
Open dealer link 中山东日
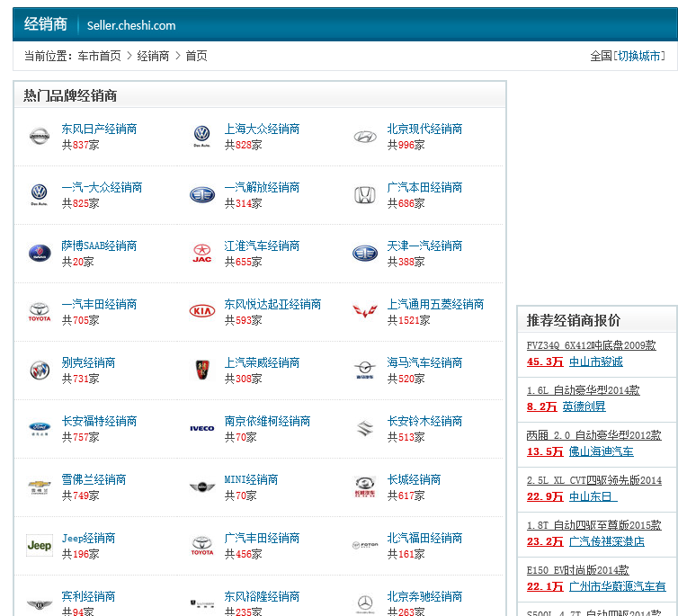593,496
